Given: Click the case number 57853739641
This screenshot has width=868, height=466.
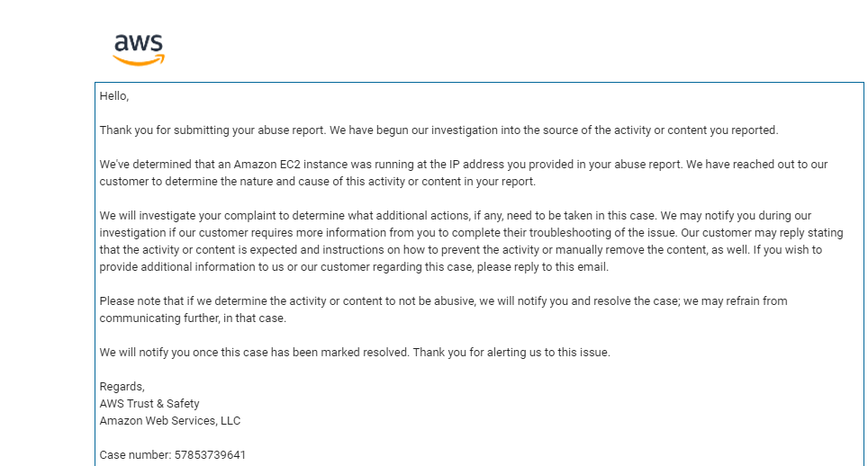Looking at the screenshot, I should 210,455.
